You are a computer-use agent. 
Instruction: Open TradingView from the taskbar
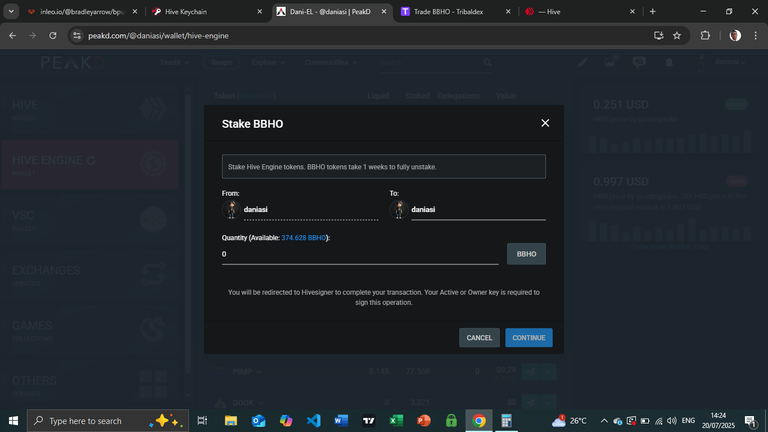click(x=368, y=420)
